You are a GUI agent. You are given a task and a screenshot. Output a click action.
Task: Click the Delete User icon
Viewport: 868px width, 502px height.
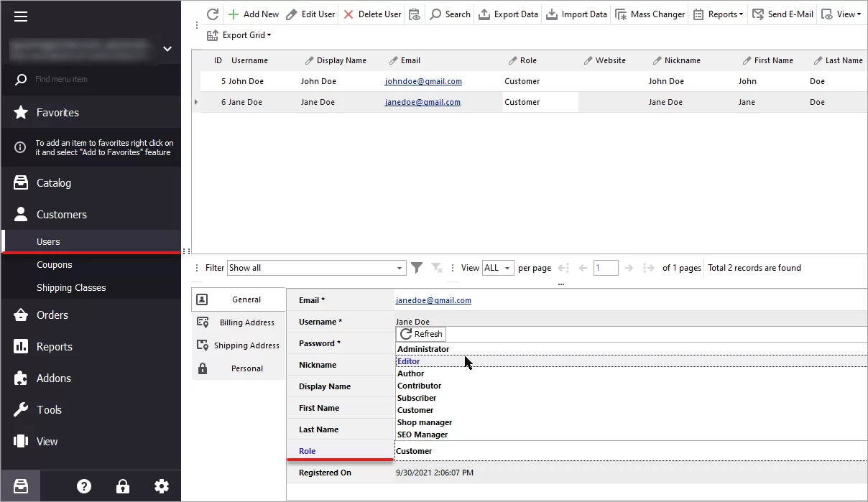371,14
